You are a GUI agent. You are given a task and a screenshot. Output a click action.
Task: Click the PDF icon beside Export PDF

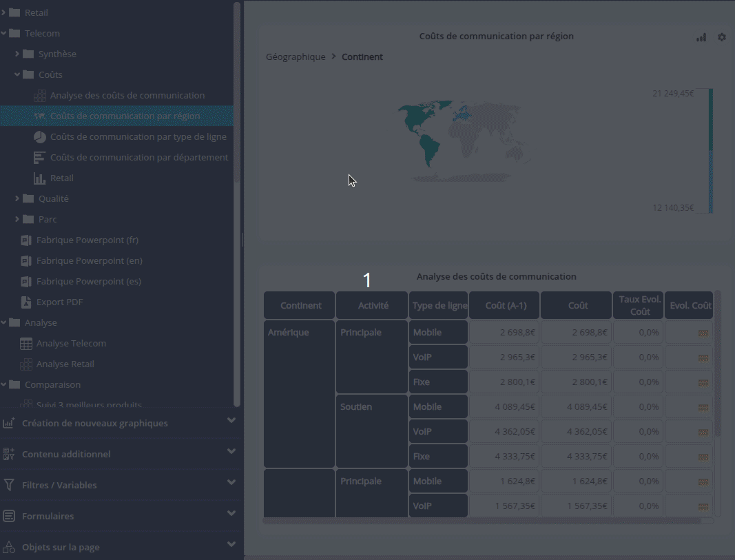point(26,302)
